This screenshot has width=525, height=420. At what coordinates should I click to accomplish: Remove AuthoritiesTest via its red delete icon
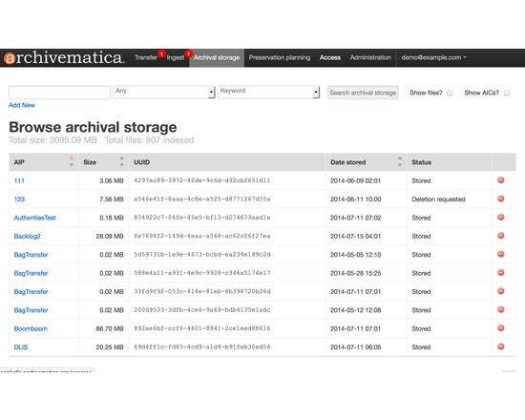tap(500, 217)
